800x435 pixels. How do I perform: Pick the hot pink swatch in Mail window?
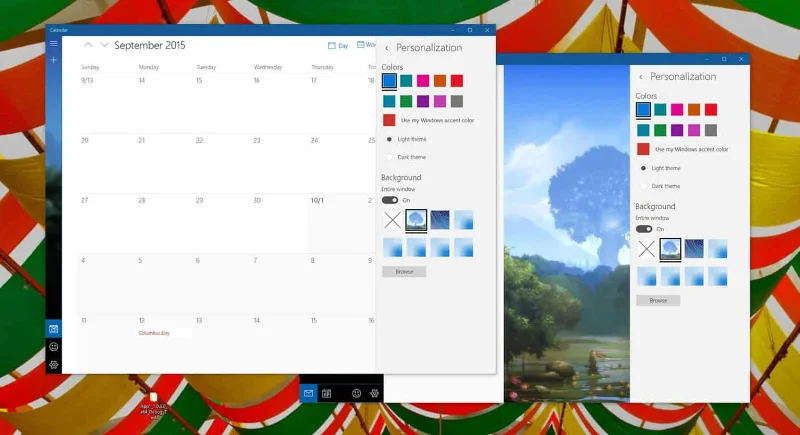tap(677, 110)
